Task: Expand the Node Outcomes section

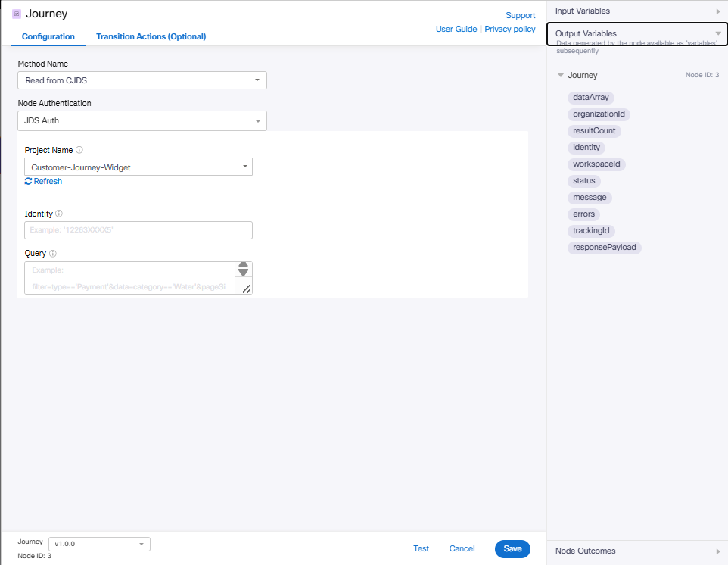Action: click(637, 551)
